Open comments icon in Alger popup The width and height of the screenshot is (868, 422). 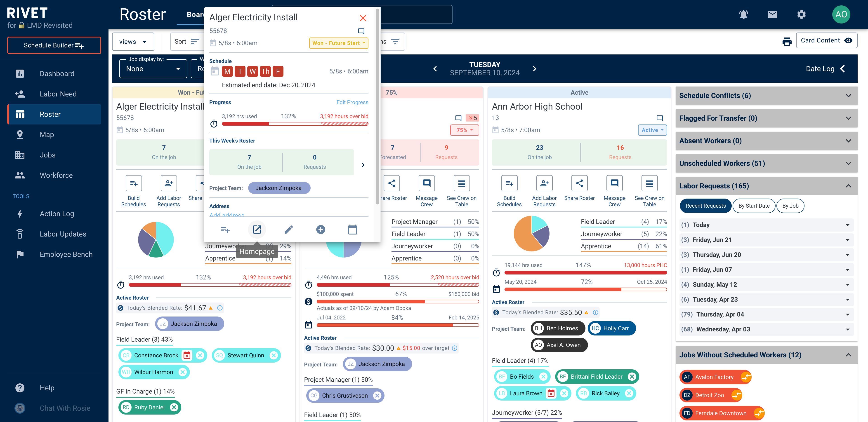point(361,31)
